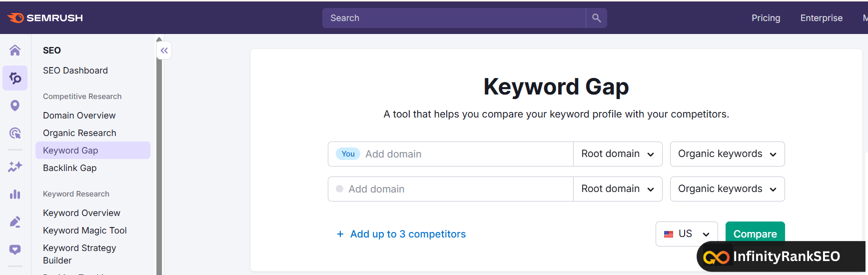Click the green Compare button
868x275 pixels.
(755, 233)
